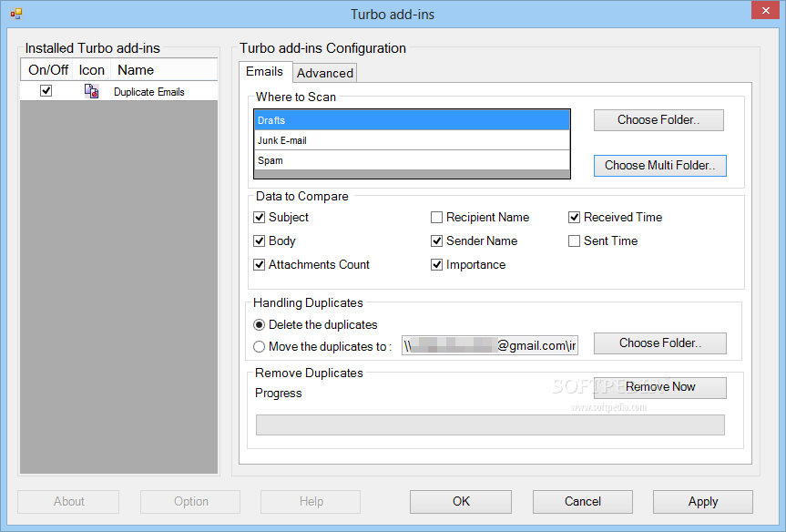The height and width of the screenshot is (532, 786).
Task: Click the Choose Multi Folder button
Action: click(659, 166)
